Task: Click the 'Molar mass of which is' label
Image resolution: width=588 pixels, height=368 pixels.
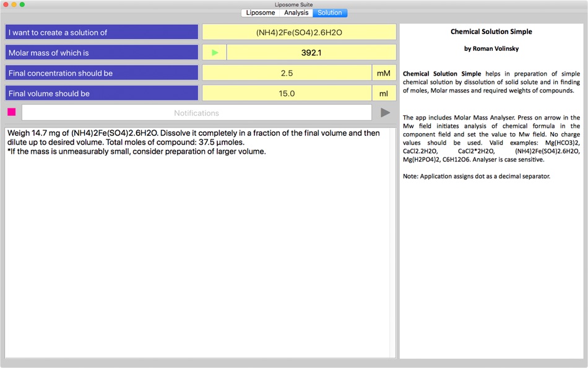Action: point(102,53)
